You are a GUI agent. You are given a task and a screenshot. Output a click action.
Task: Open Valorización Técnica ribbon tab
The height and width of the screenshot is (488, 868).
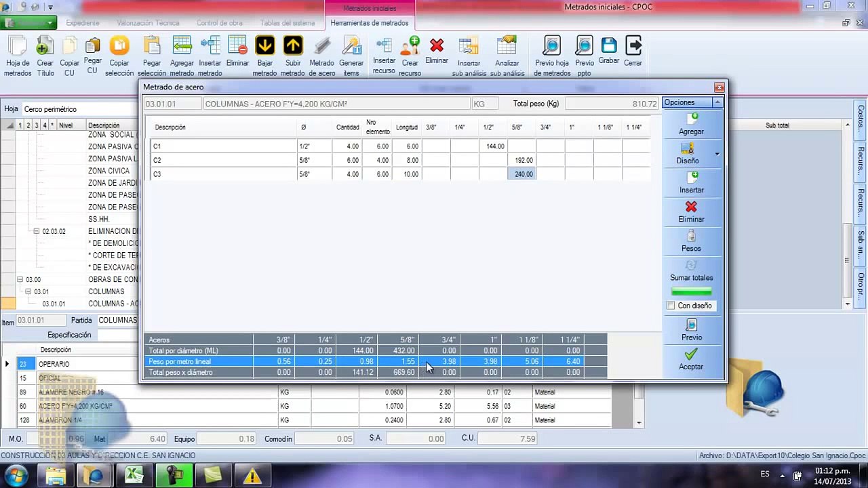pos(149,23)
